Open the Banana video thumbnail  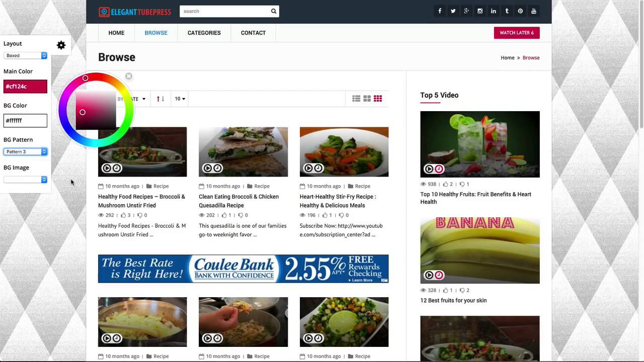coord(480,250)
